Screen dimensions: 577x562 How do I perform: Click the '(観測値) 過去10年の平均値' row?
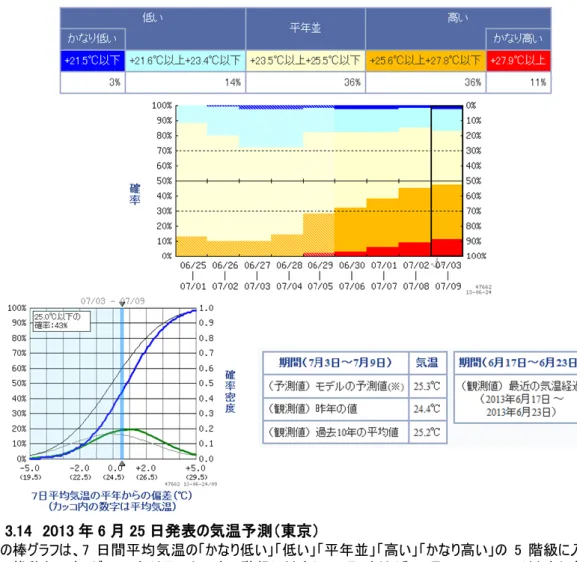coord(336,432)
